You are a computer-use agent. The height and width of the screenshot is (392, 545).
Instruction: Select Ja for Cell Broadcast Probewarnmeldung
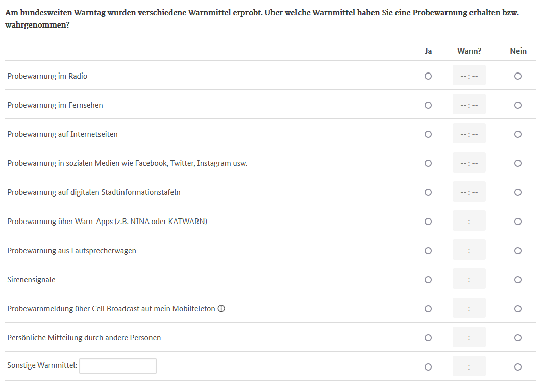tap(428, 308)
